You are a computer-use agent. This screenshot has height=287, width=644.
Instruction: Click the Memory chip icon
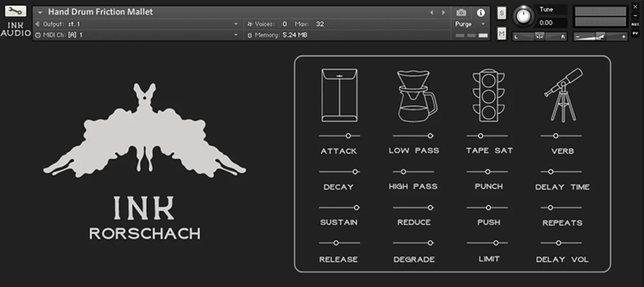[x=249, y=36]
